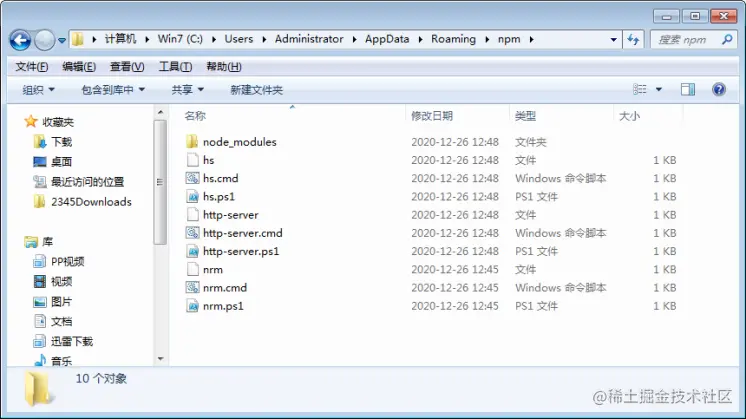The height and width of the screenshot is (419, 746).
Task: Click AppData breadcrumb segment
Action: [387, 39]
